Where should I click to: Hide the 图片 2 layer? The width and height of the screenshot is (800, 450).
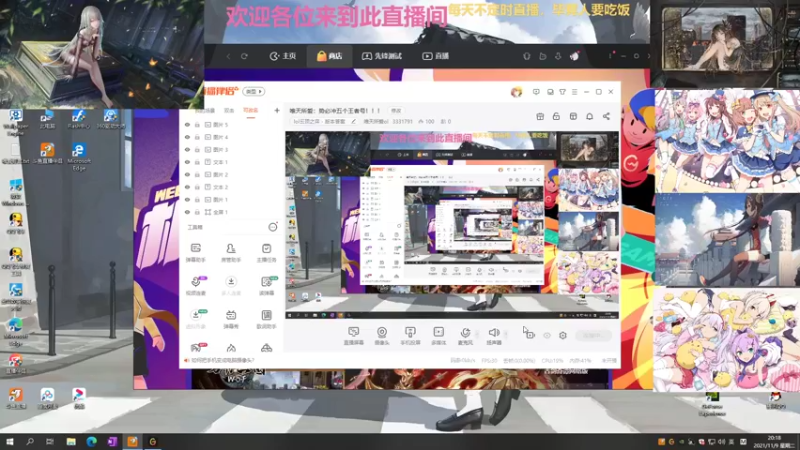coord(187,174)
